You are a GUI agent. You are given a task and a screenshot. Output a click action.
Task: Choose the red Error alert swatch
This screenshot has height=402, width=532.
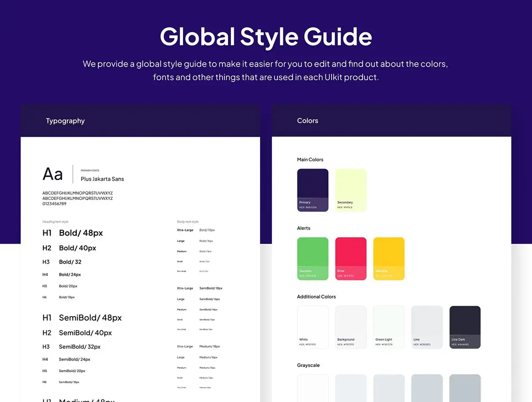351,258
